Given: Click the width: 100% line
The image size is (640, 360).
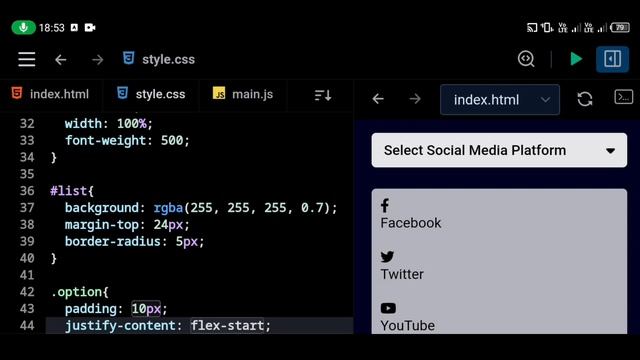Looking at the screenshot, I should point(109,124).
